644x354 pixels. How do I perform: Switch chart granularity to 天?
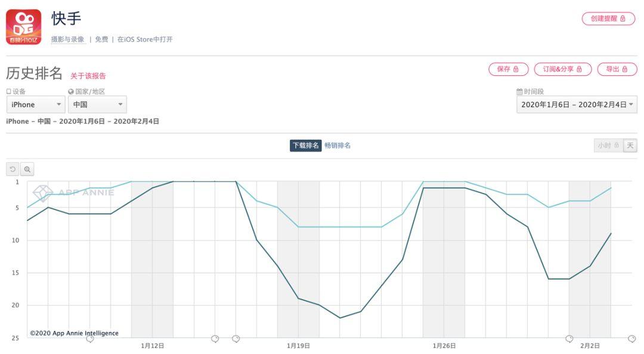click(630, 145)
